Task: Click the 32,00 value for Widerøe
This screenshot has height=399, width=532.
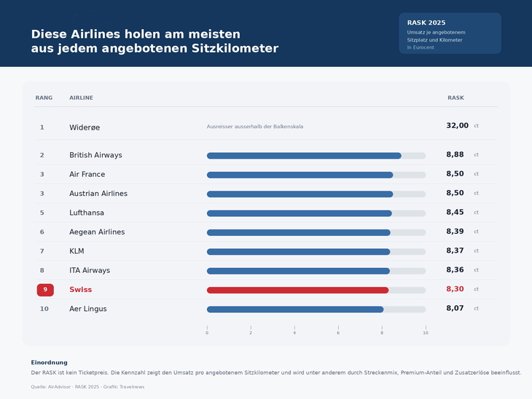Action: pyautogui.click(x=458, y=125)
